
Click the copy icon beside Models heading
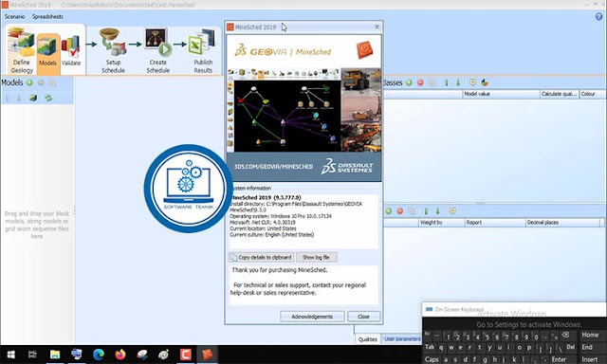(52, 82)
